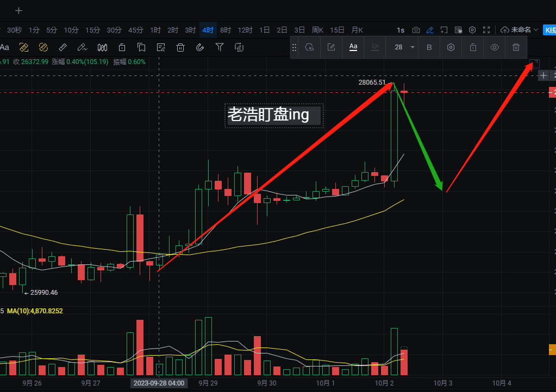Click the K线 button

point(549,30)
